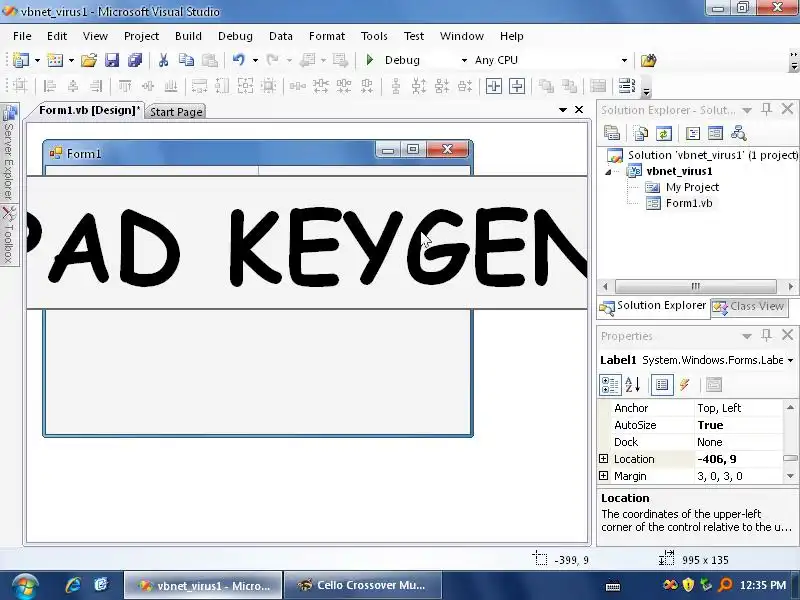Screen dimensions: 800x600
Task: Click the Location value -406, 9 field
Action: (x=739, y=459)
